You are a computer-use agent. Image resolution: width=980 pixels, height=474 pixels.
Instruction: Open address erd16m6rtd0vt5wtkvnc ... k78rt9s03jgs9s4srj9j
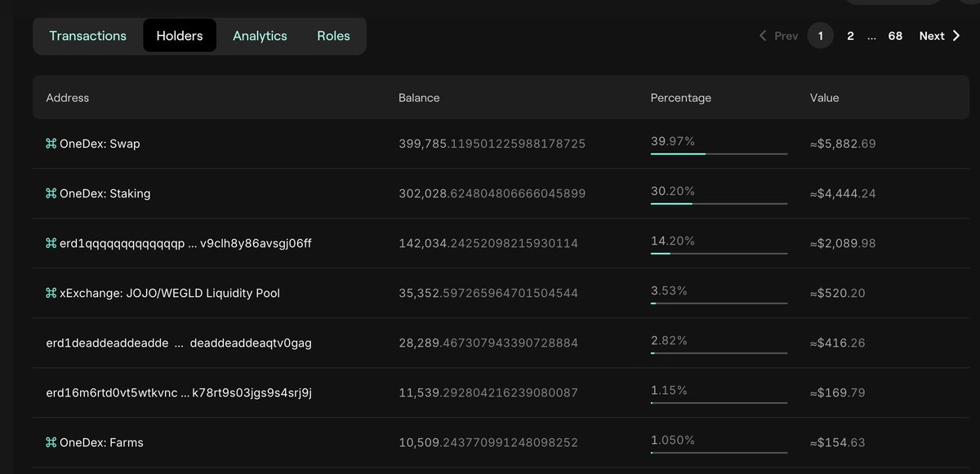click(179, 392)
